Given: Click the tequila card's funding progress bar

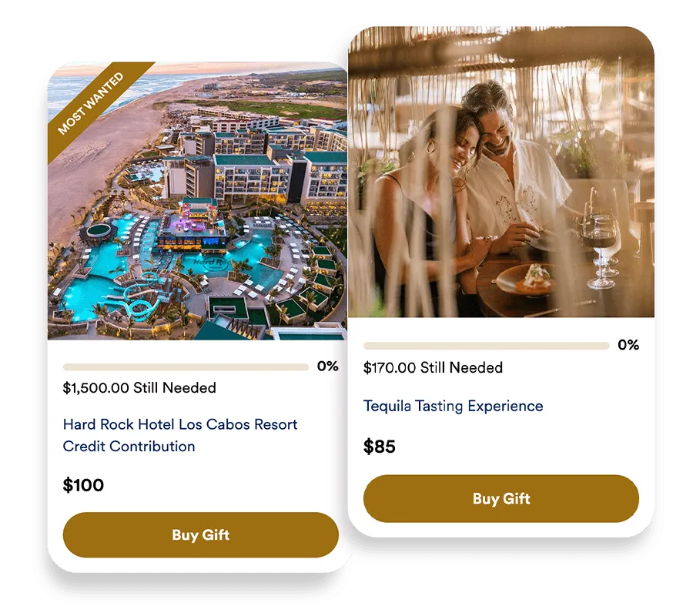Looking at the screenshot, I should pos(486,346).
